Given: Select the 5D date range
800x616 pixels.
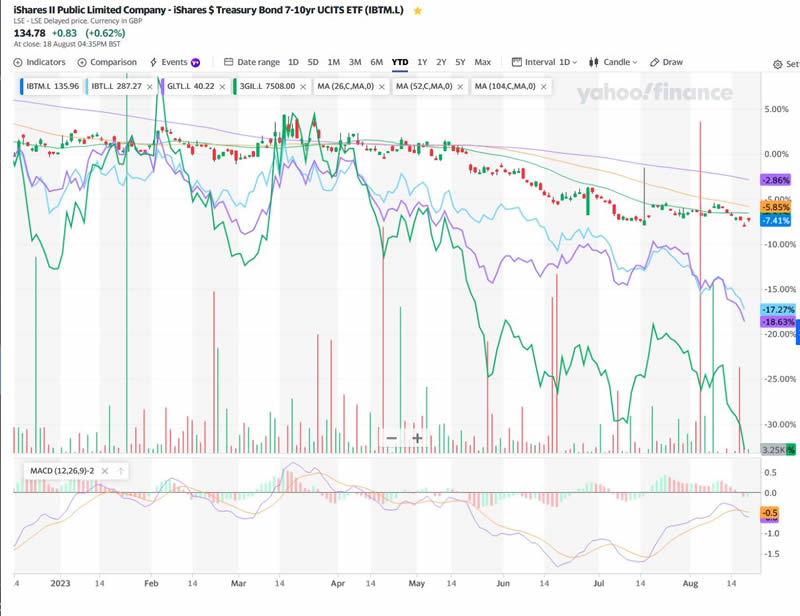Looking at the screenshot, I should [x=313, y=62].
